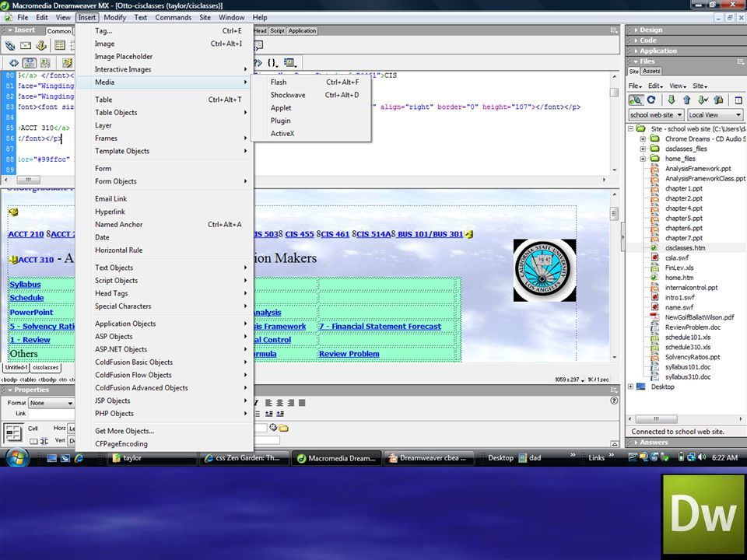Click Internet Explorer quick launch icon
Image resolution: width=747 pixels, height=560 pixels.
[79, 457]
